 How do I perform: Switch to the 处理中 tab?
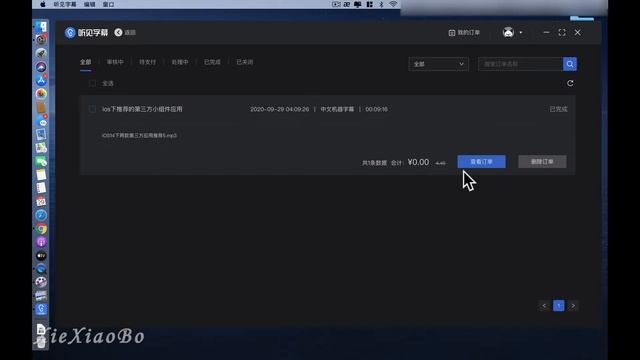point(180,62)
